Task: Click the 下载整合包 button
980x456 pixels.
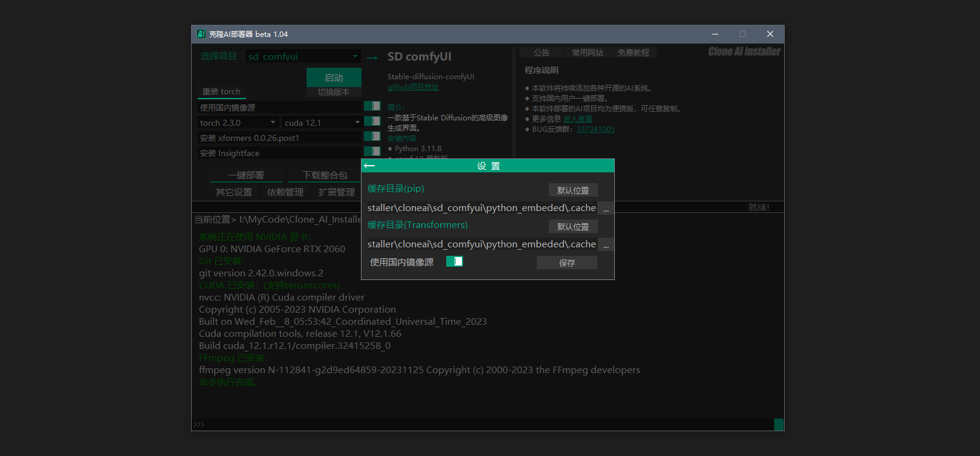Action: point(325,175)
